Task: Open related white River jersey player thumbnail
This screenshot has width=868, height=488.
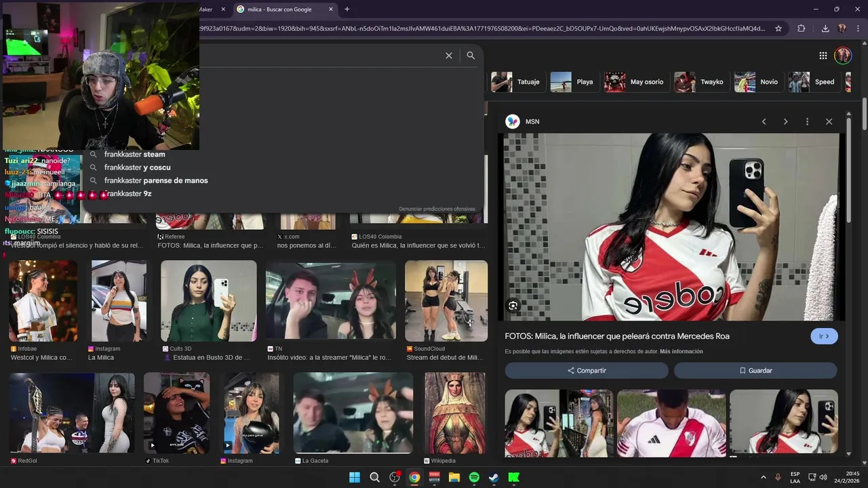Action: (x=671, y=423)
